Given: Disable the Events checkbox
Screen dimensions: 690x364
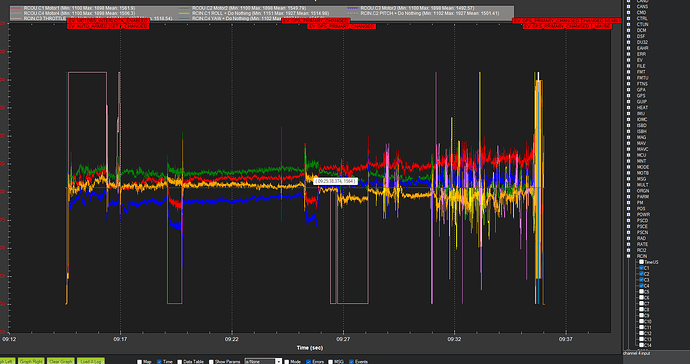Looking at the screenshot, I should pyautogui.click(x=351, y=362).
